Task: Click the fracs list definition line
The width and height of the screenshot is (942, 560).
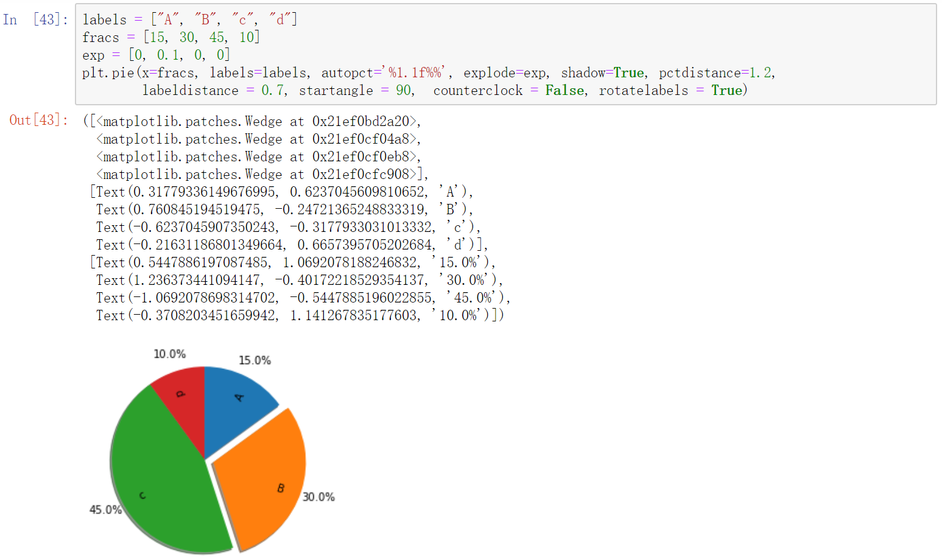Action: 170,37
